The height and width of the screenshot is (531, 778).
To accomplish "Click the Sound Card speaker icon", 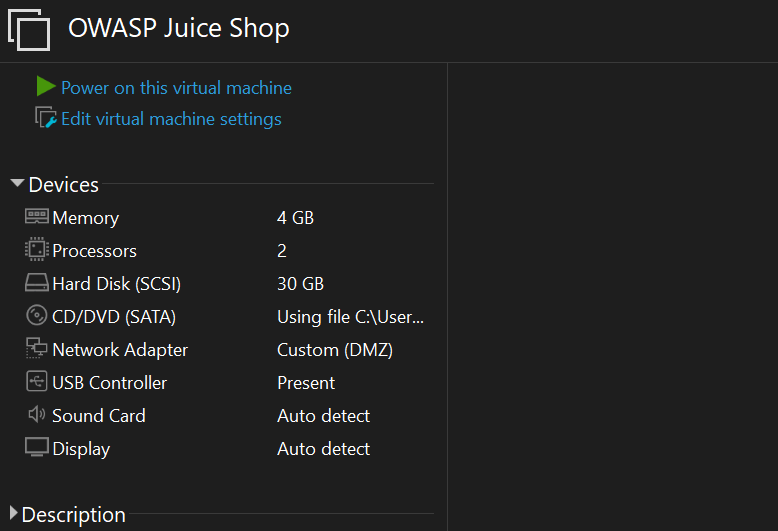I will point(37,415).
